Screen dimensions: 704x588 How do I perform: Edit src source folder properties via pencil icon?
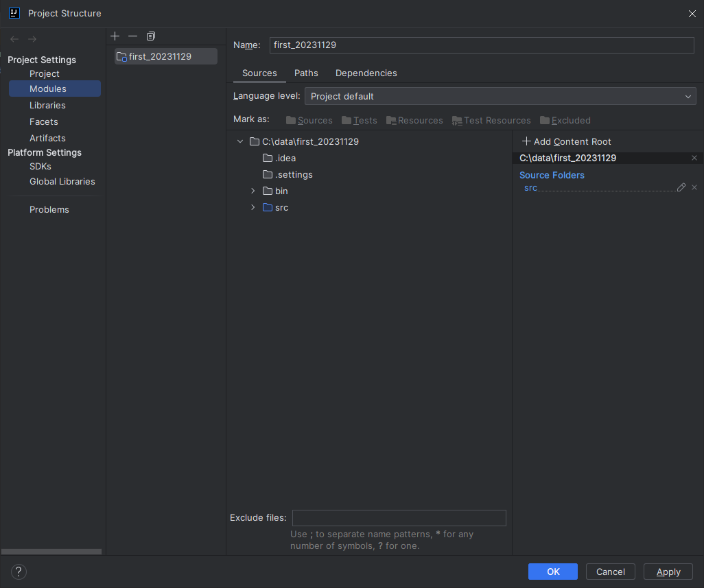(681, 187)
